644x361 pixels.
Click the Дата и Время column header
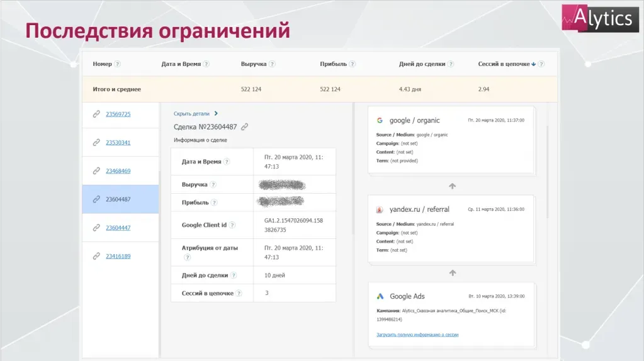[x=181, y=64]
